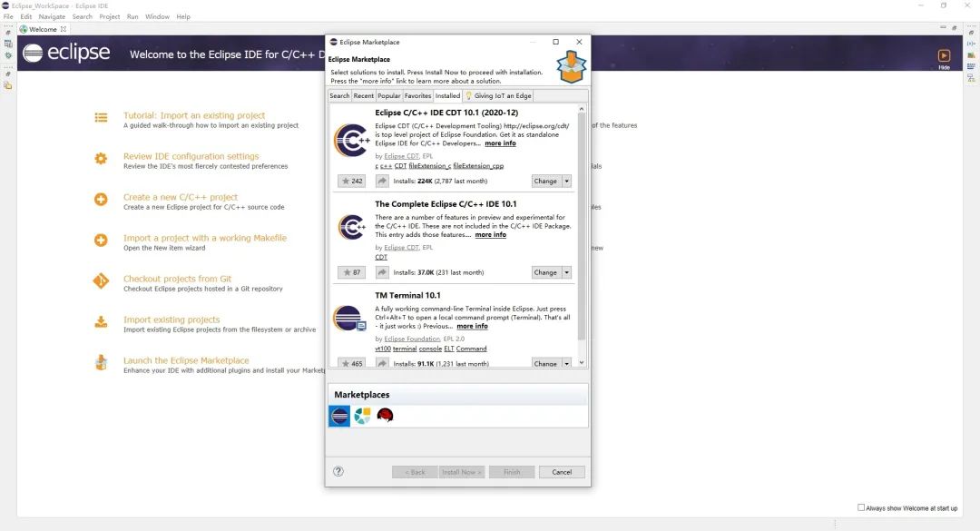This screenshot has width=980, height=531.
Task: Click the star favorite button showing 465
Action: [x=351, y=363]
